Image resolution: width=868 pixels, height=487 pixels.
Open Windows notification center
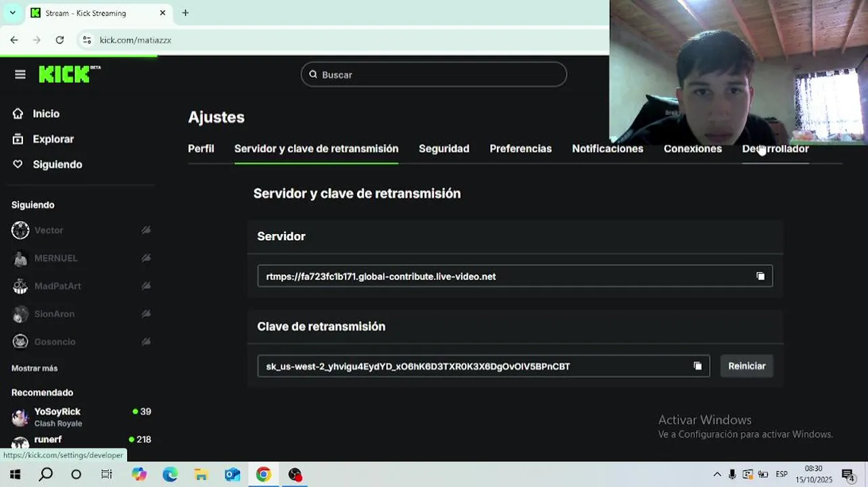tap(848, 475)
